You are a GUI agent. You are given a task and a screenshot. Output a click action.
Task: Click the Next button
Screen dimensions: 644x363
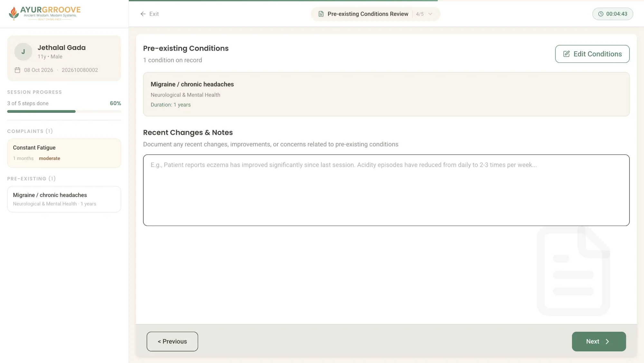tap(599, 341)
